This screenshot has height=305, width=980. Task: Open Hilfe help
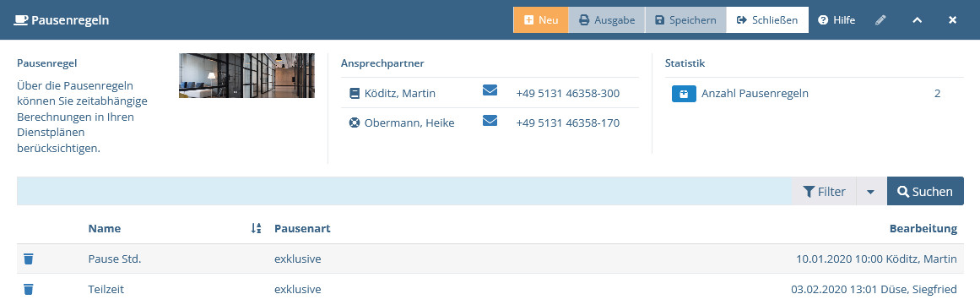pyautogui.click(x=837, y=20)
